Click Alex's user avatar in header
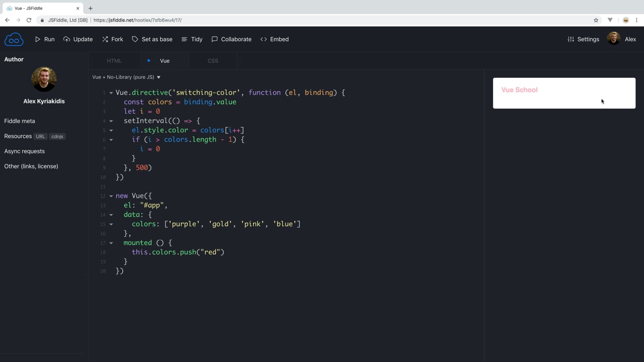Image resolution: width=644 pixels, height=362 pixels. [x=614, y=39]
